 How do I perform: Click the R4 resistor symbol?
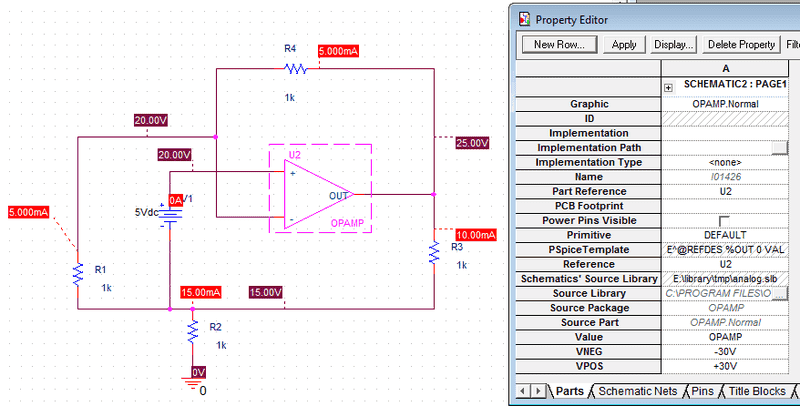tap(294, 69)
